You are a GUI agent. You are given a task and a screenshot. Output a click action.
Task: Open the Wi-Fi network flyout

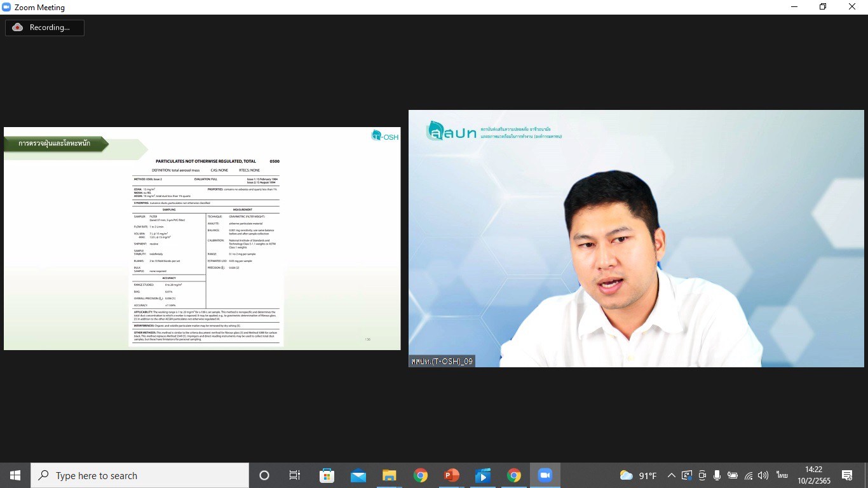click(749, 475)
